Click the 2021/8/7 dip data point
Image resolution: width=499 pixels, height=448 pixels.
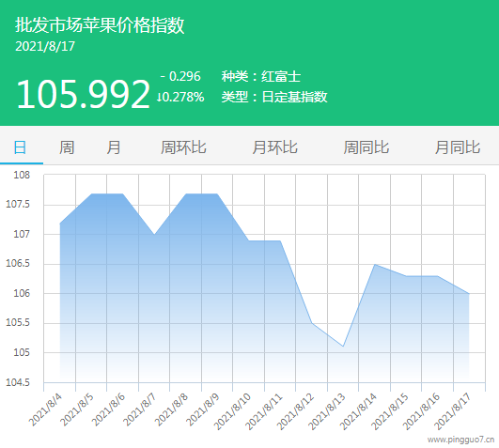click(x=154, y=235)
